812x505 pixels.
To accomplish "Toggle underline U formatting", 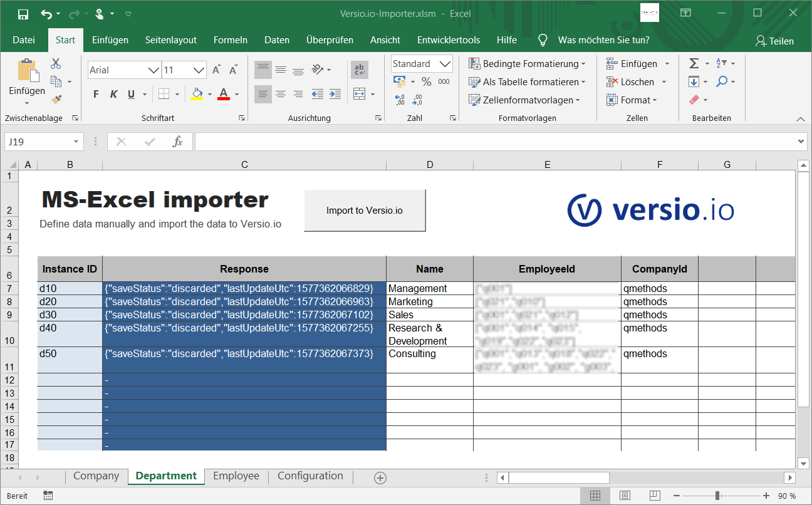I will (x=131, y=94).
